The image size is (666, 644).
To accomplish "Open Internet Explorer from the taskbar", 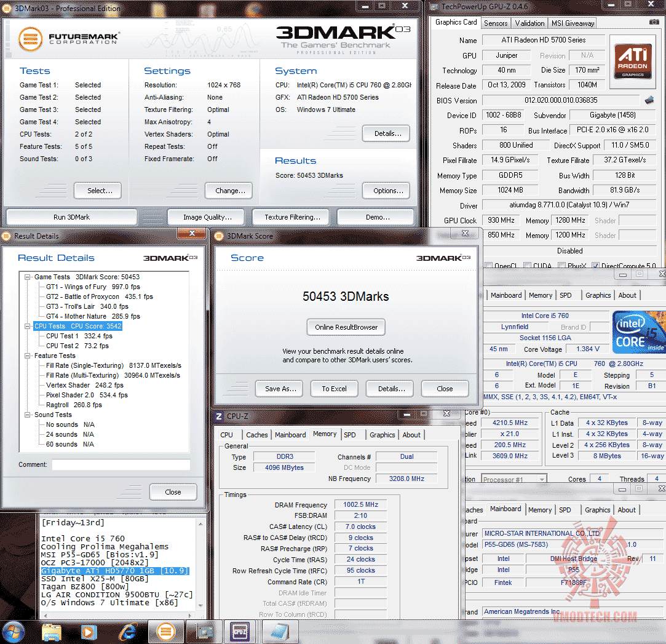I will coord(127,632).
